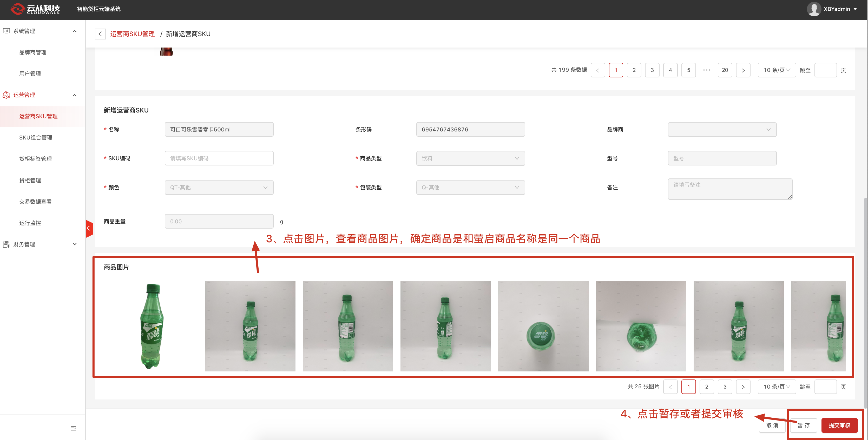868x440 pixels.
Task: Select page 5 in the 199-record pager
Action: (689, 70)
